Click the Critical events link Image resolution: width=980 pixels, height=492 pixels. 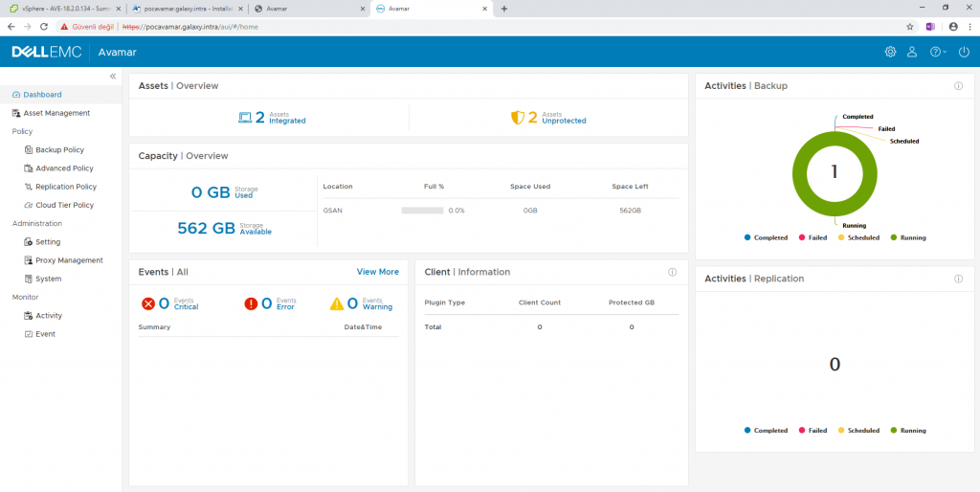[187, 307]
